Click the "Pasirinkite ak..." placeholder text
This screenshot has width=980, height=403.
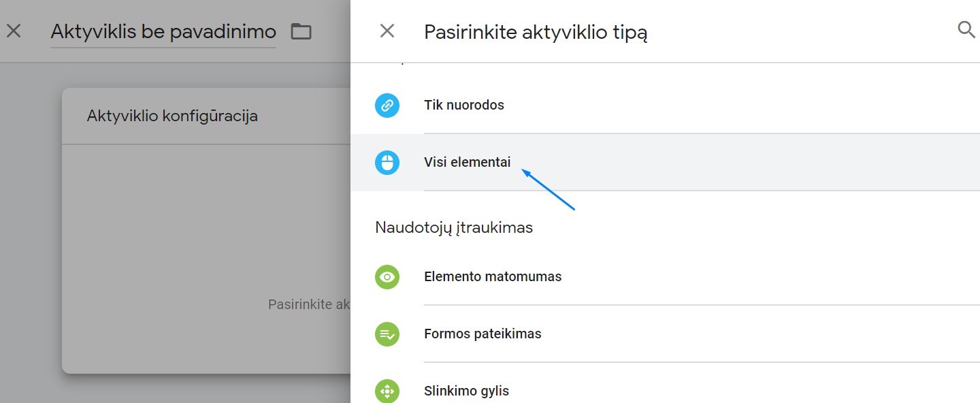pos(309,304)
